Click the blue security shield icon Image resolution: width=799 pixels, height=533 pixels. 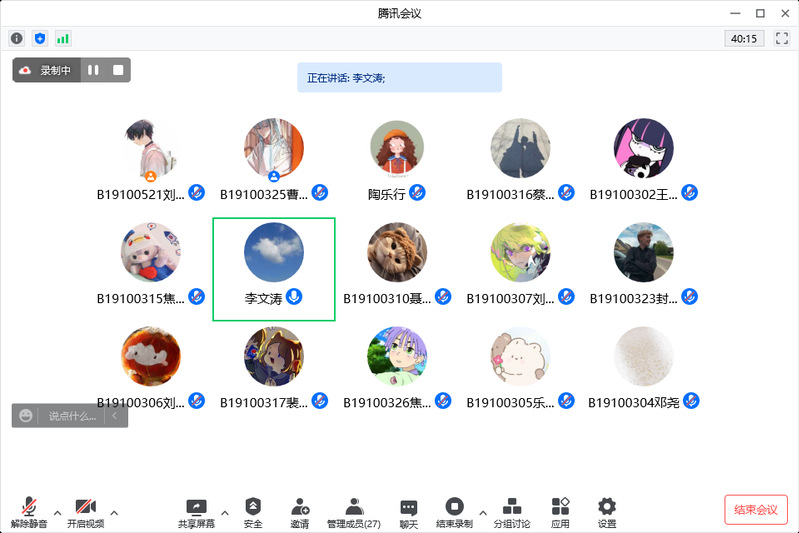40,38
